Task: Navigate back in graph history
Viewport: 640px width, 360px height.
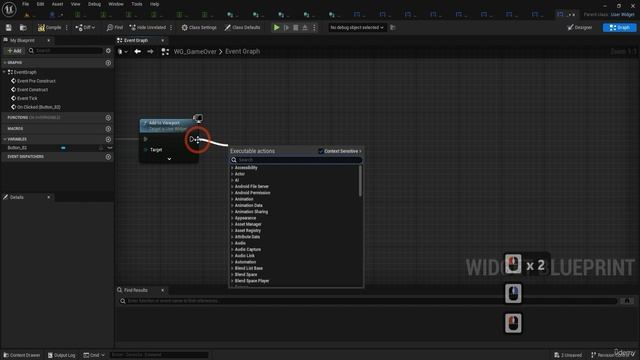Action: coord(138,51)
